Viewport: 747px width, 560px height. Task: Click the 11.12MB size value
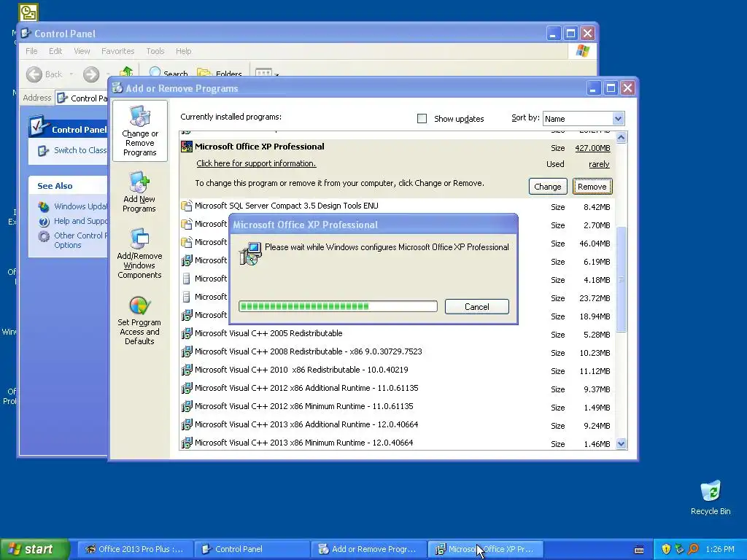595,371
